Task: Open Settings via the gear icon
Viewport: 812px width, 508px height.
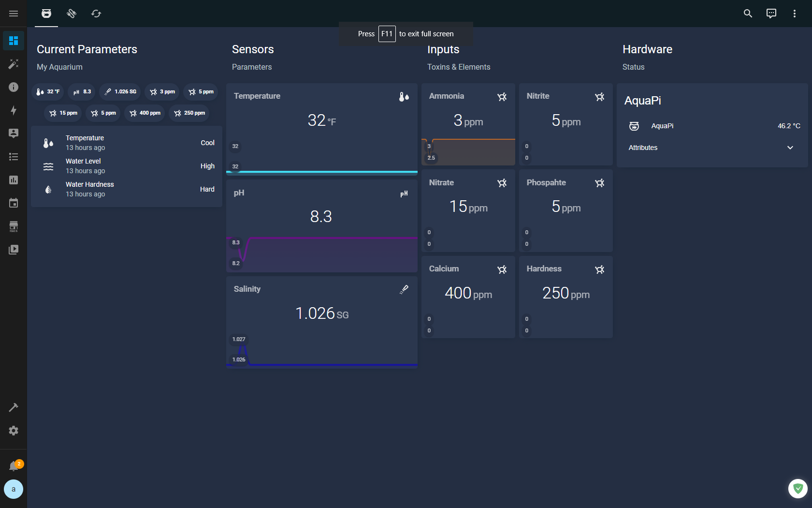Action: tap(14, 431)
